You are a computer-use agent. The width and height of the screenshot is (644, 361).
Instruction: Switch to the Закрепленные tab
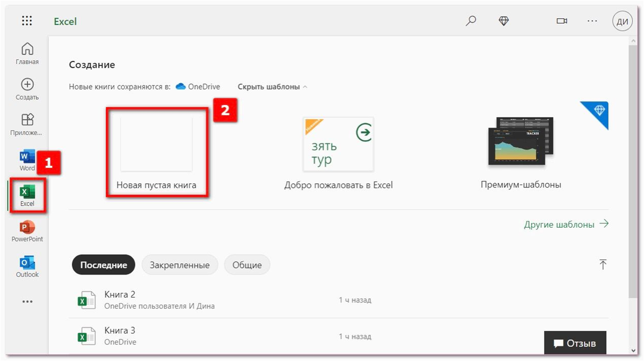click(179, 265)
